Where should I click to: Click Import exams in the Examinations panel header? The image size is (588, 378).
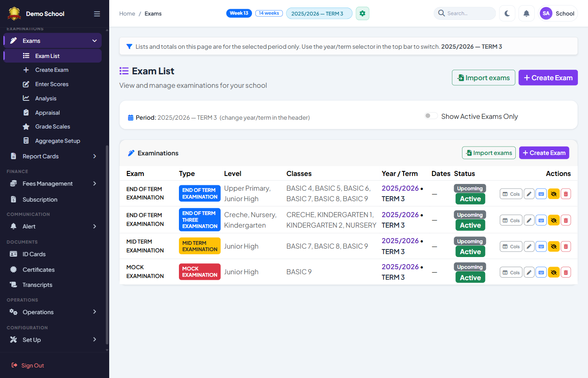click(x=489, y=153)
